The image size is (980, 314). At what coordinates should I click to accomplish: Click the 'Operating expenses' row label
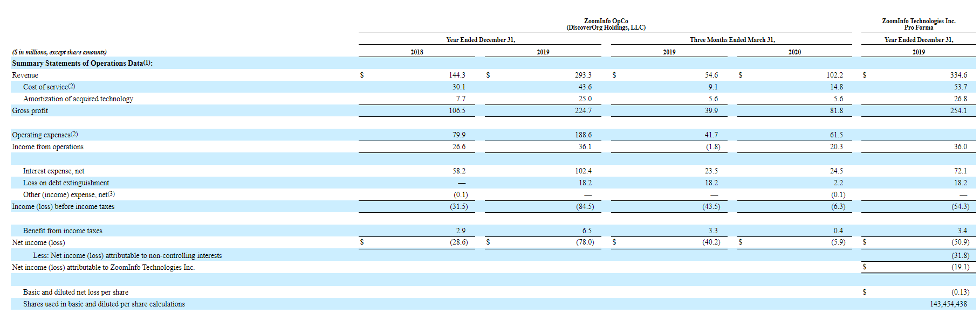pyautogui.click(x=45, y=135)
